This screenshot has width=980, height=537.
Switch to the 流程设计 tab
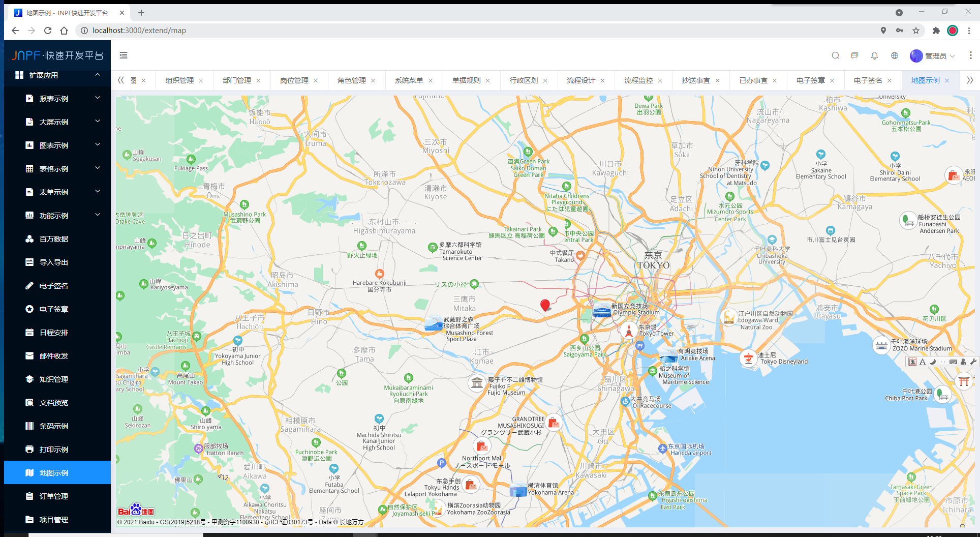[x=580, y=80]
